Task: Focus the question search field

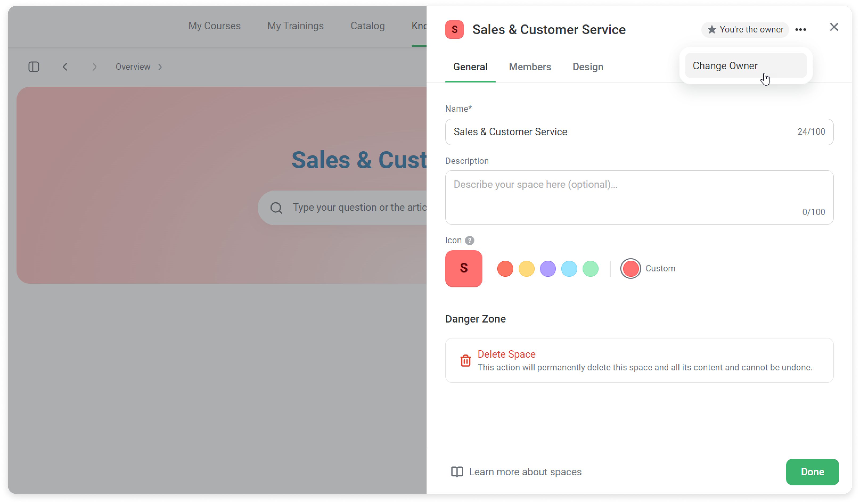Action: (x=342, y=208)
